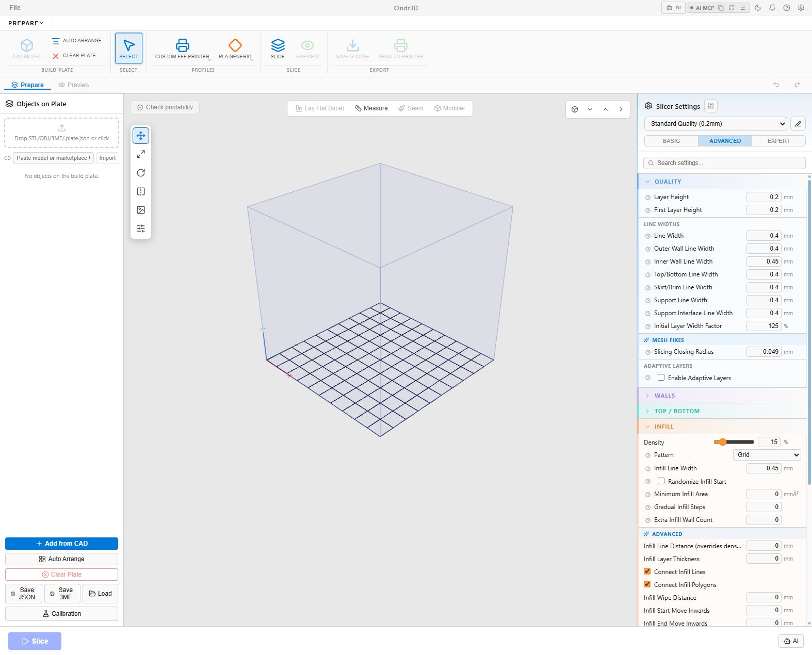Uncheck Connect Infill Polygons

tap(647, 584)
